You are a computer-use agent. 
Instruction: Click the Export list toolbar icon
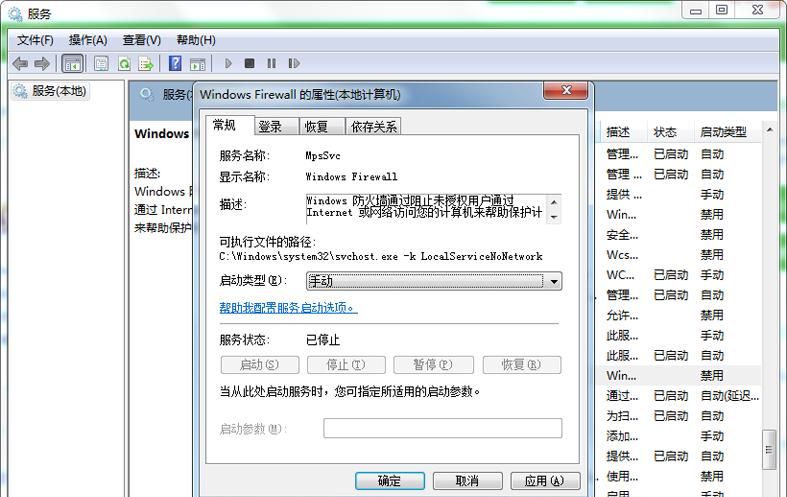point(146,64)
